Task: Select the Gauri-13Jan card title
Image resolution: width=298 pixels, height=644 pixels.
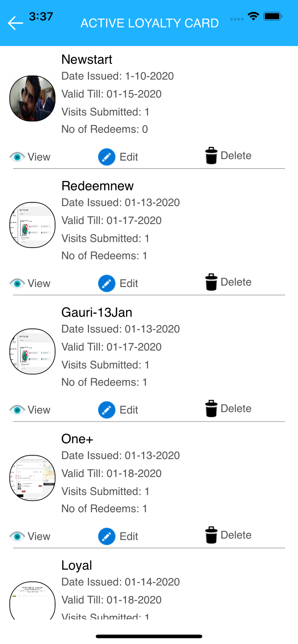Action: tap(97, 312)
